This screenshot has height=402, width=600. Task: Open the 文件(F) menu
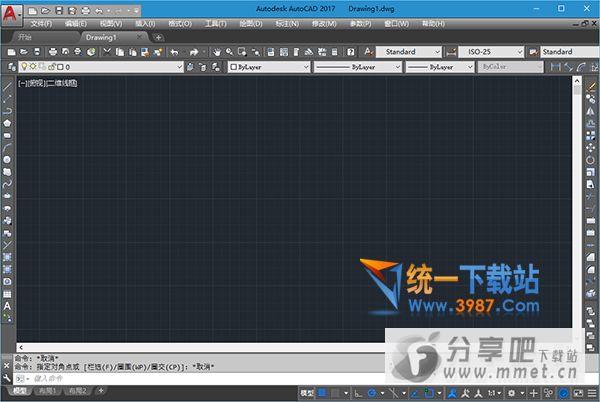(x=41, y=24)
